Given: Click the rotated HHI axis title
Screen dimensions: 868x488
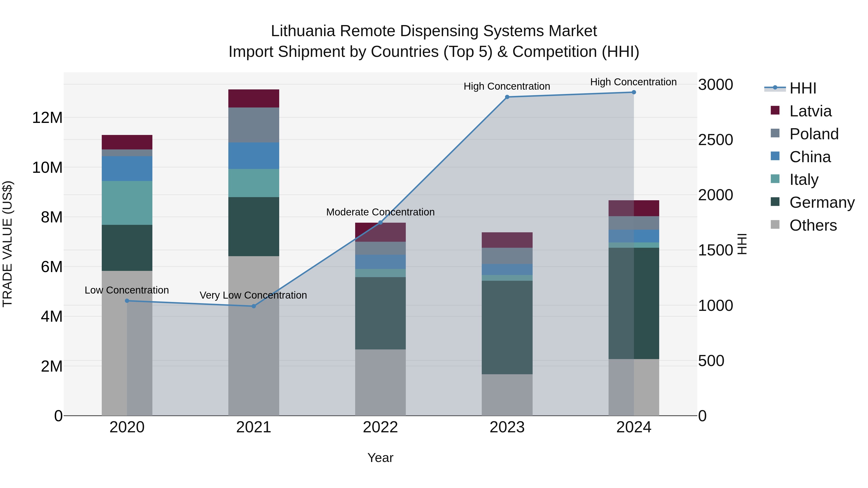Looking at the screenshot, I should coord(742,244).
